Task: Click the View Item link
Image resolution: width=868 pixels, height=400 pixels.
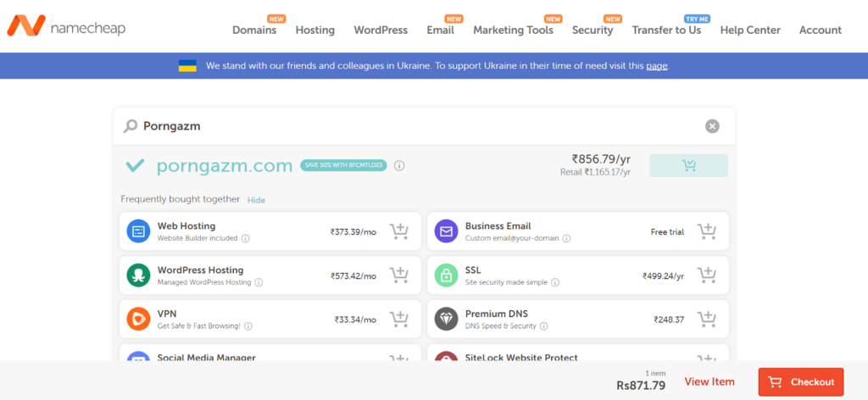Action: point(709,381)
